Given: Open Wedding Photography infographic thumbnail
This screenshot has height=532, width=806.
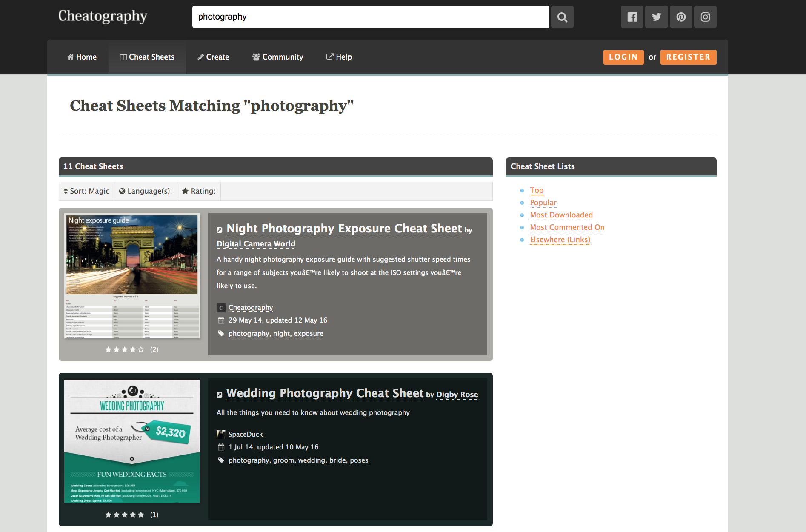Looking at the screenshot, I should [132, 441].
